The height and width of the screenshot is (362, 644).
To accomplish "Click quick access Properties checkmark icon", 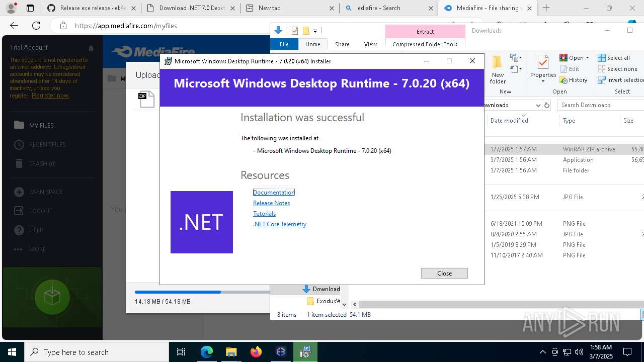I will pos(295,31).
